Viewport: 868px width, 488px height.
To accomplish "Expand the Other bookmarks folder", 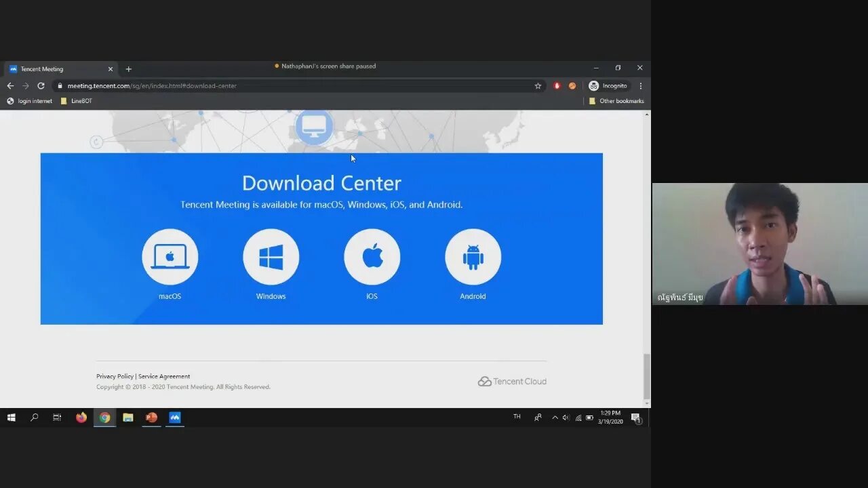I will [616, 101].
